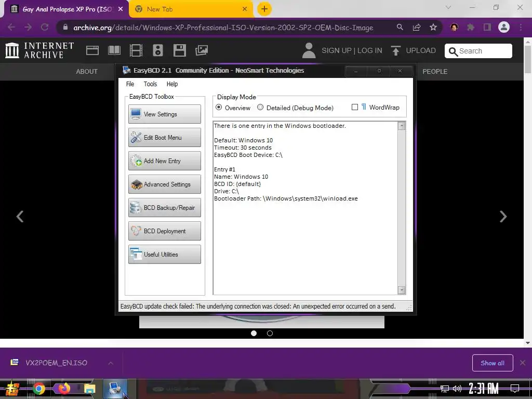
Task: Click SIGN UP link
Action: coord(337,50)
